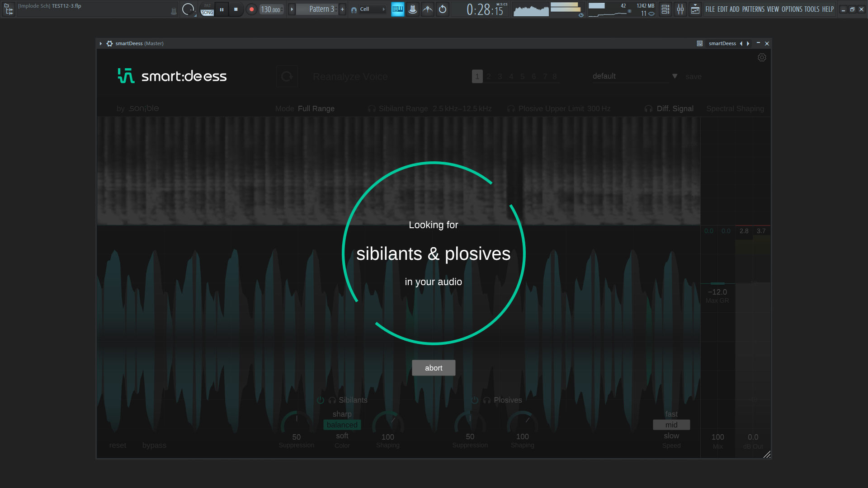This screenshot has height=488, width=868.
Task: Stop playback with the stop button
Action: point(236,9)
